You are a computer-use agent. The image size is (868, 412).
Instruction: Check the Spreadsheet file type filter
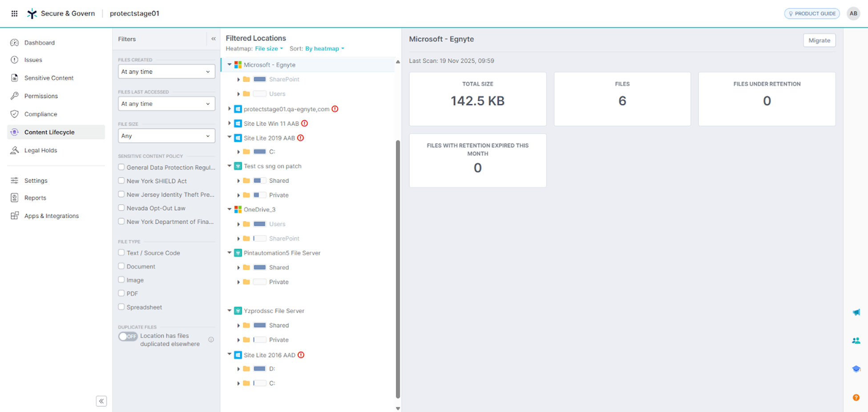[121, 307]
